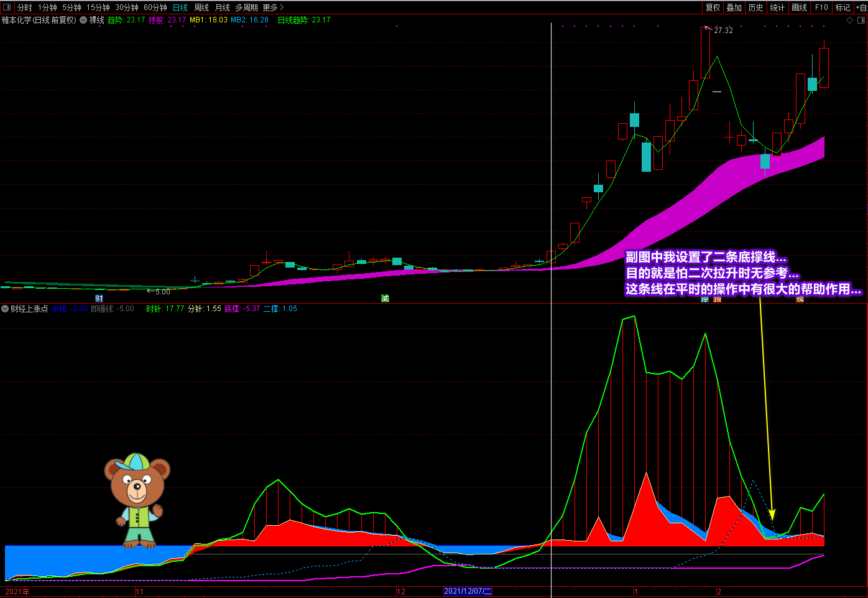Click the 2021/12/07 date marker on timeline
The height and width of the screenshot is (598, 868).
pyautogui.click(x=468, y=591)
